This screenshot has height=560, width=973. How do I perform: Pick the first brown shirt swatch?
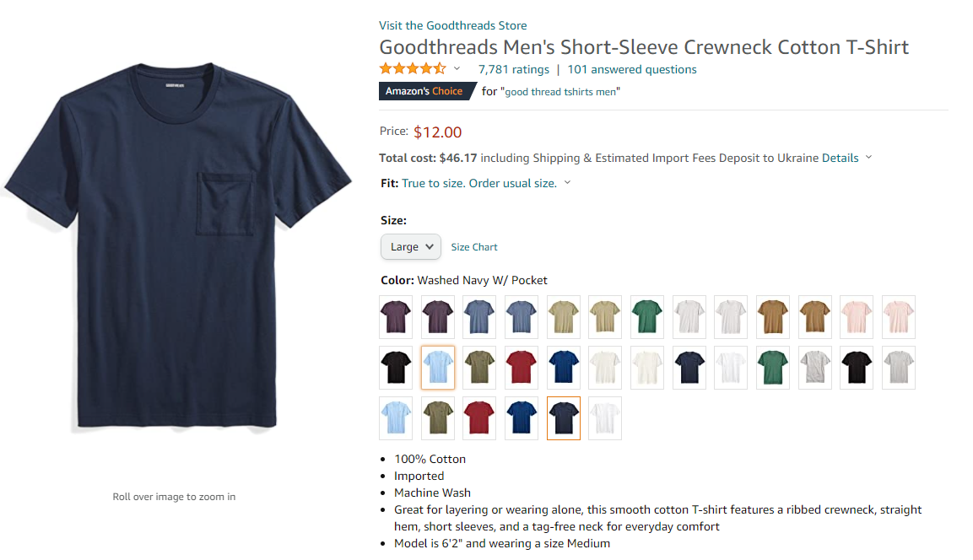[x=772, y=317]
